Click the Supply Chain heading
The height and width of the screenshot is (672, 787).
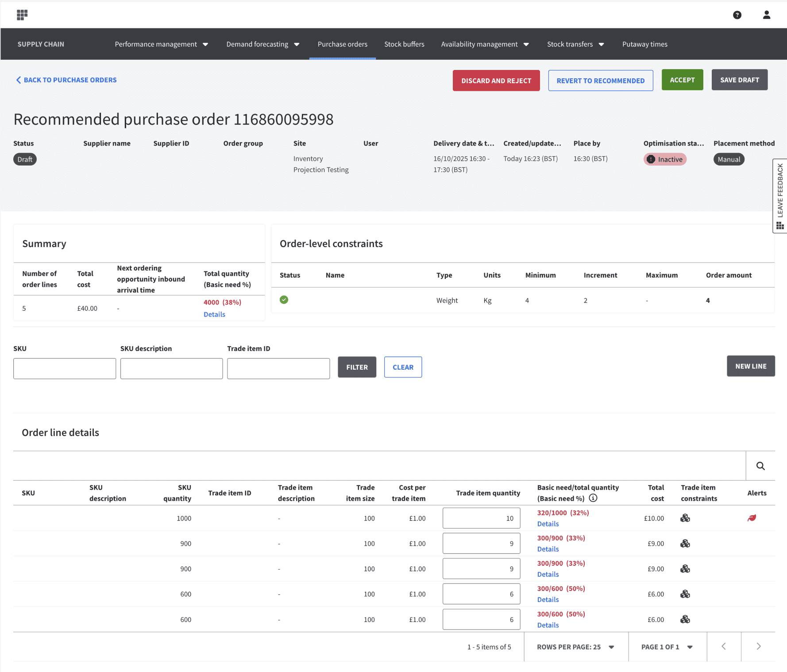(x=41, y=44)
